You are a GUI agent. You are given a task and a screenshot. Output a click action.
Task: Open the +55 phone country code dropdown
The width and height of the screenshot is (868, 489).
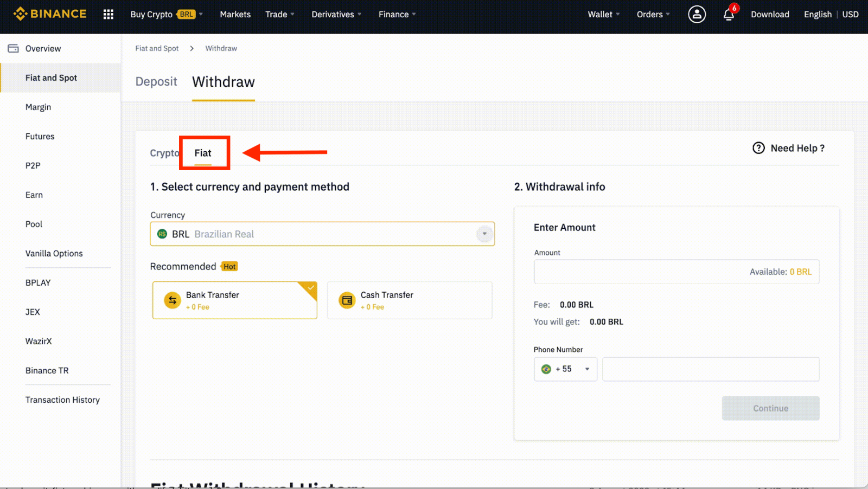coord(565,369)
